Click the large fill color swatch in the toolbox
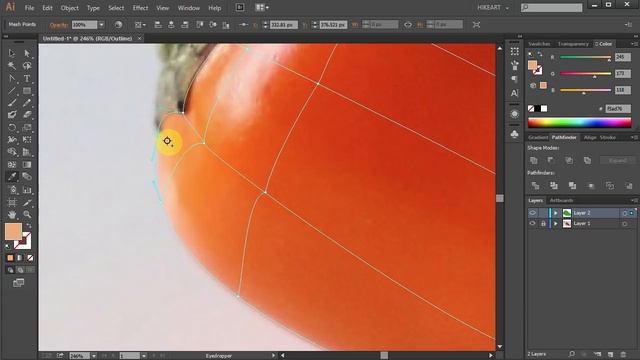 click(13, 232)
